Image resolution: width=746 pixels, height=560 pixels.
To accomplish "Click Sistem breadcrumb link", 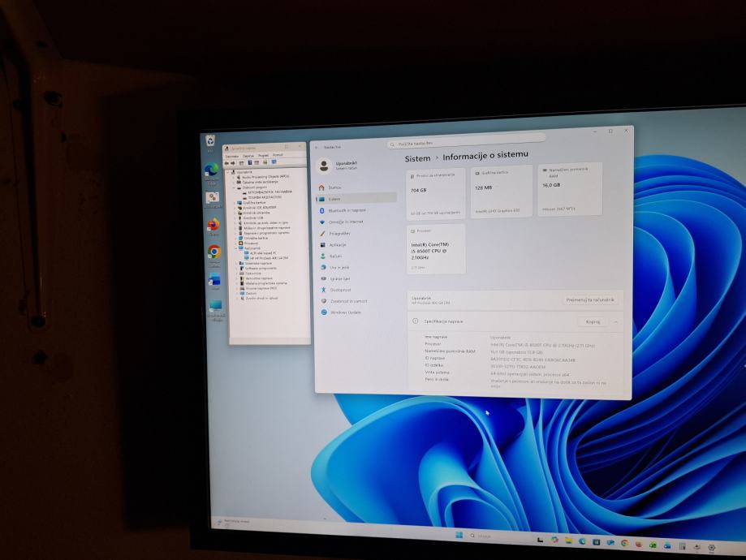I will click(417, 158).
